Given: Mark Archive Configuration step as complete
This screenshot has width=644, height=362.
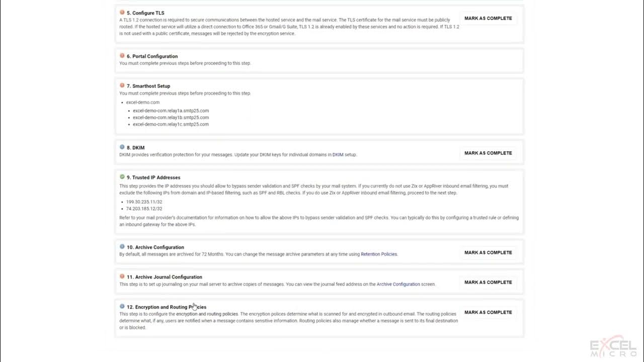Looking at the screenshot, I should tap(488, 253).
